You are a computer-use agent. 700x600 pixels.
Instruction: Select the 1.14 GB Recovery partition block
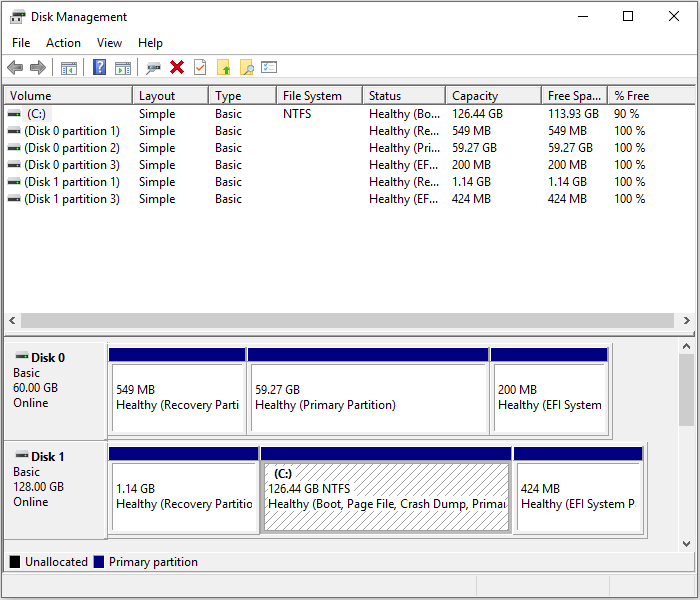(183, 490)
